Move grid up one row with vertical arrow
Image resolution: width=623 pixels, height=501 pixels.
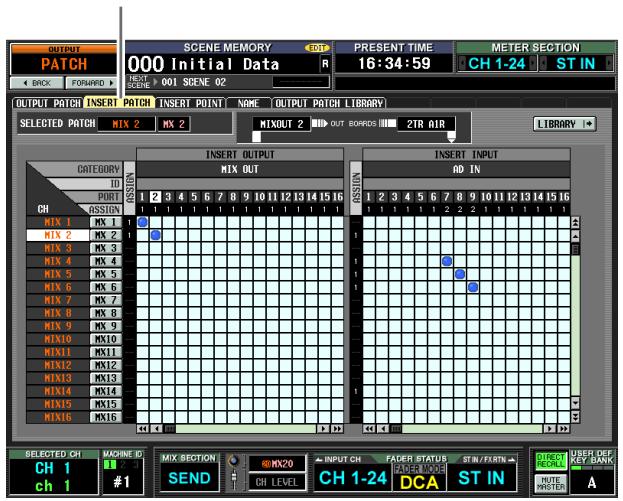575,236
